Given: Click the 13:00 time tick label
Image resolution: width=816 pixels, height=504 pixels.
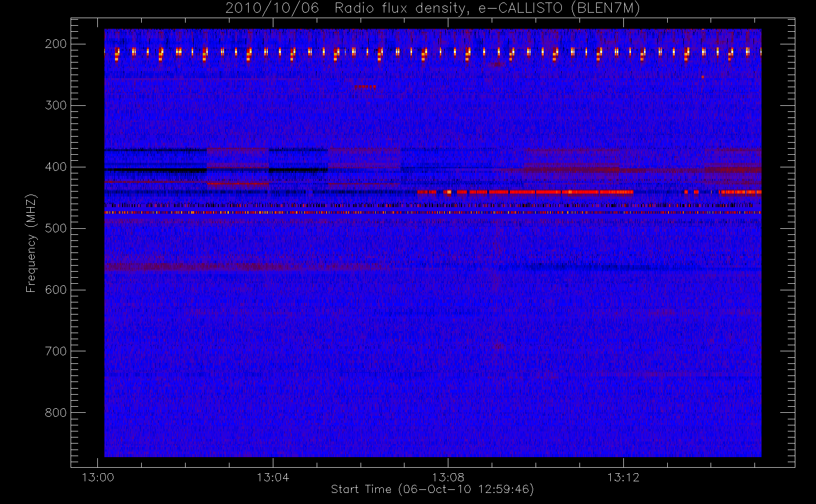Looking at the screenshot, I should coord(97,477).
